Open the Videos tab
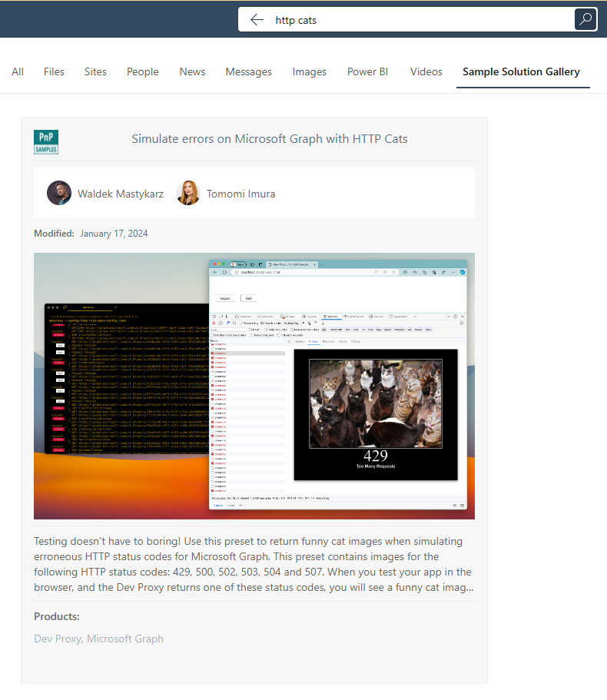This screenshot has width=607, height=700. 426,72
